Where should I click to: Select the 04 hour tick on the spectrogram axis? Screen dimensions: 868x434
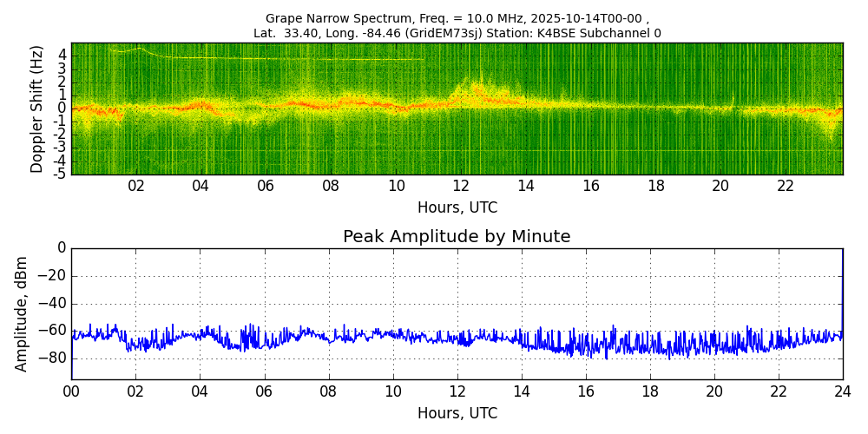point(201,187)
